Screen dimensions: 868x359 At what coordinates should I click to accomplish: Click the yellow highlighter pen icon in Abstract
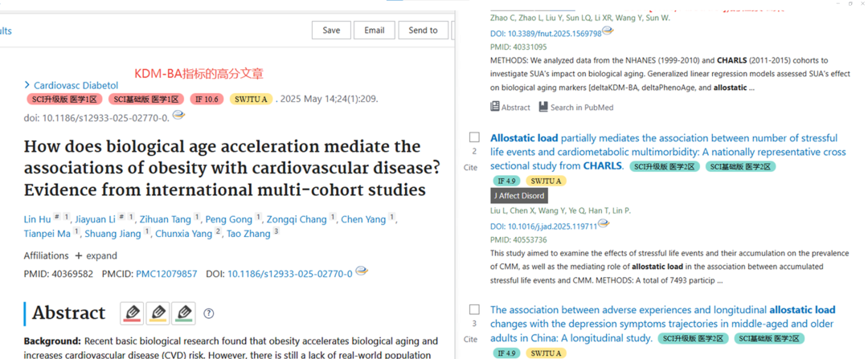(158, 313)
